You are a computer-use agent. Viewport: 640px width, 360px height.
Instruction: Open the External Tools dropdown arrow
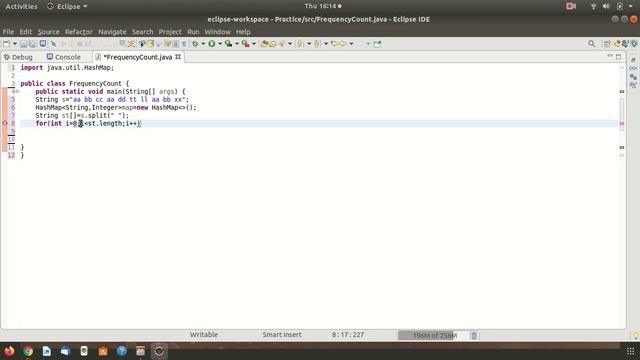point(253,44)
